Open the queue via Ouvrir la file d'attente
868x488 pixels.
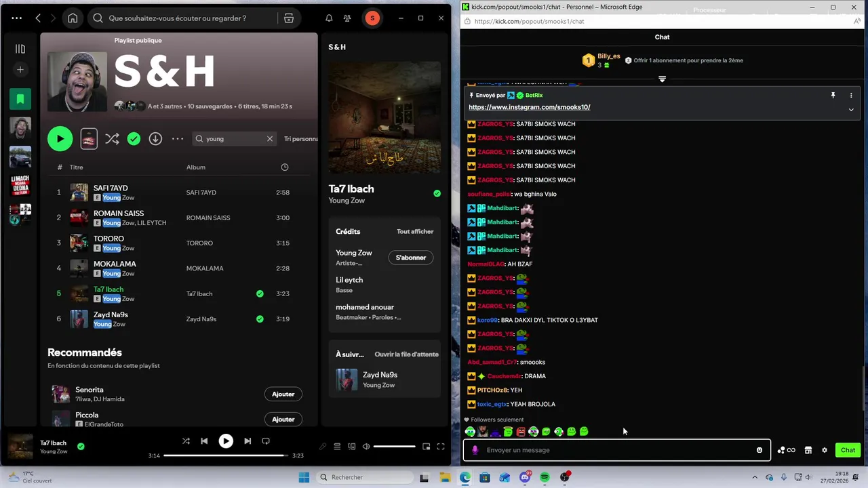[406, 354]
